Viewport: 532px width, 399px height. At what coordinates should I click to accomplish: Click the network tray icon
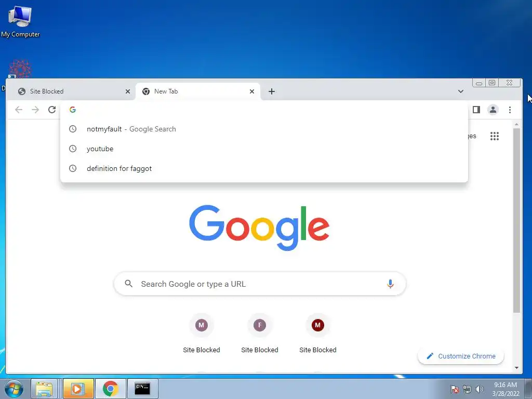[x=467, y=389]
